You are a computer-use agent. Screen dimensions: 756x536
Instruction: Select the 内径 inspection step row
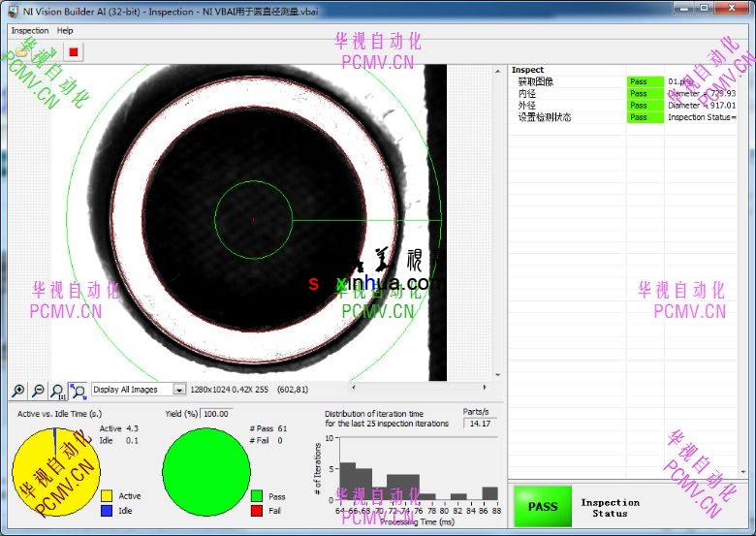click(622, 93)
